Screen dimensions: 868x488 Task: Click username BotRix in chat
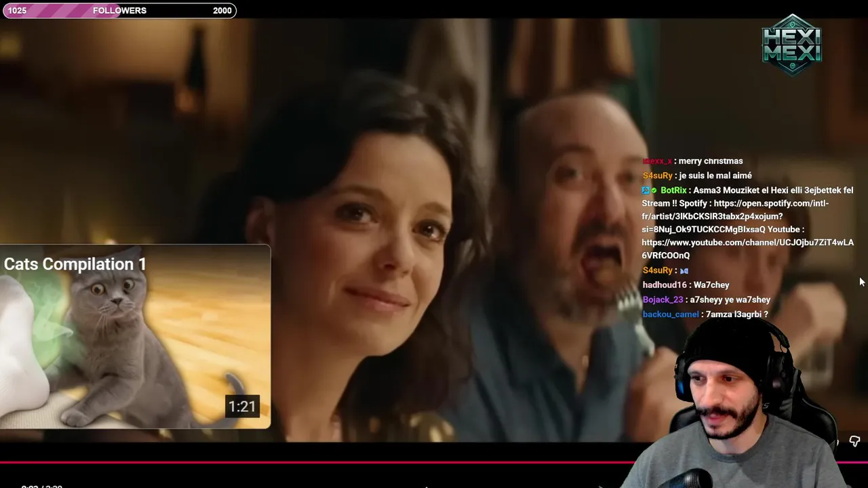[x=673, y=190]
